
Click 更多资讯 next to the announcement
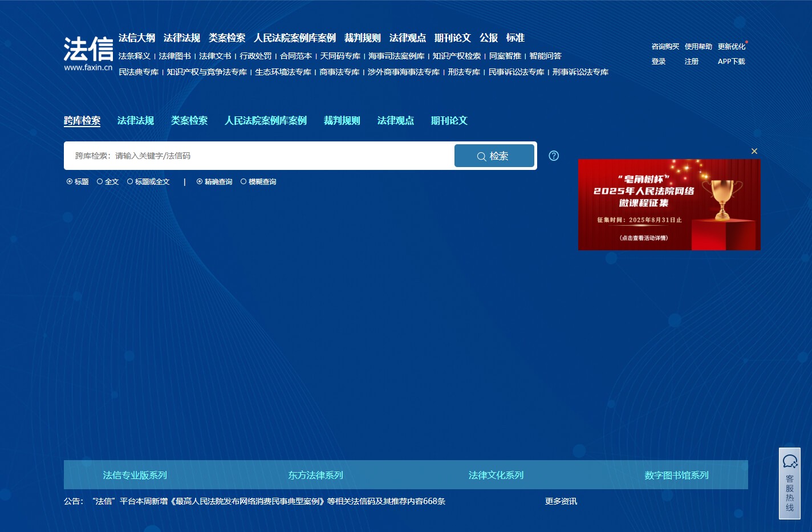click(561, 501)
